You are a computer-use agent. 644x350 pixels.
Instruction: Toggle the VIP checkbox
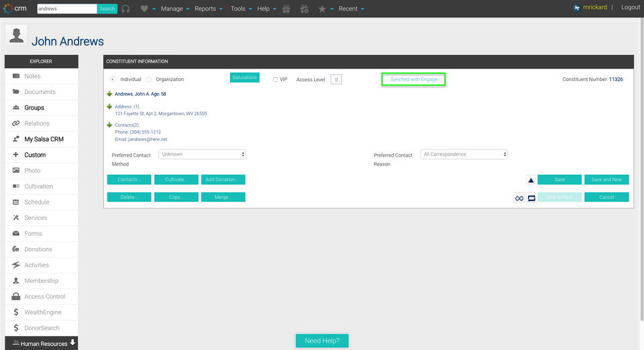[275, 79]
